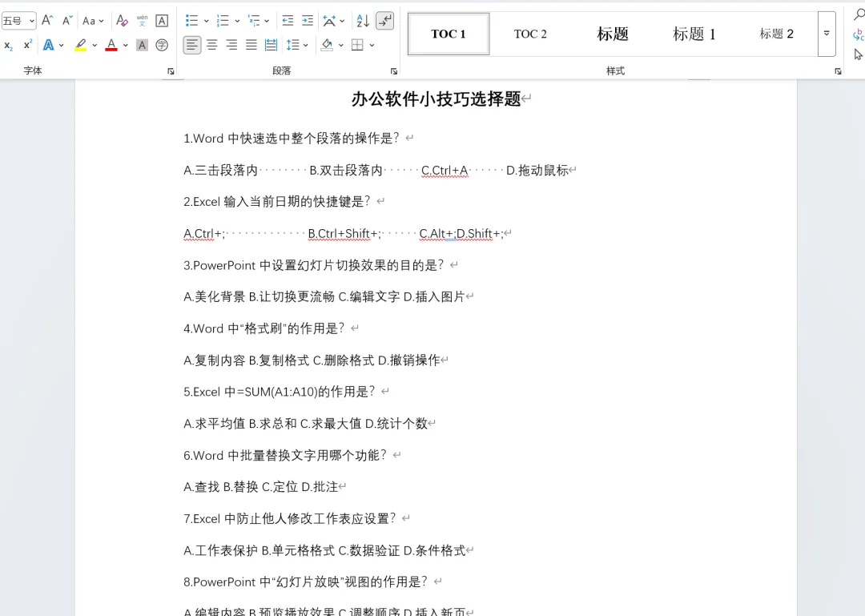Expand the styles gallery
The height and width of the screenshot is (616, 865).
point(827,34)
